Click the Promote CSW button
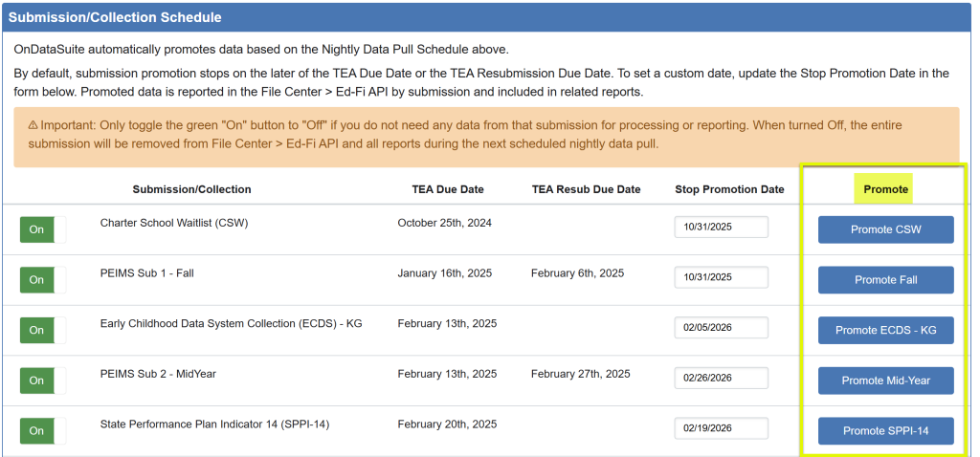 click(x=885, y=229)
